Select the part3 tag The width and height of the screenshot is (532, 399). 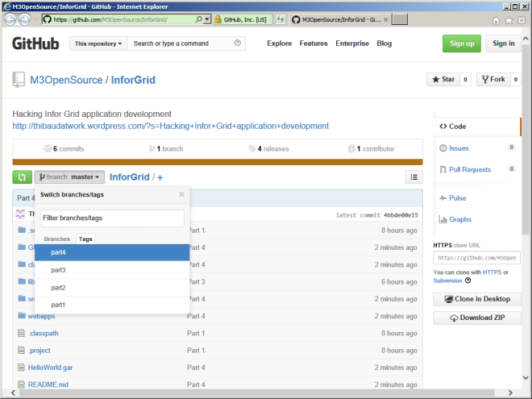(x=58, y=270)
